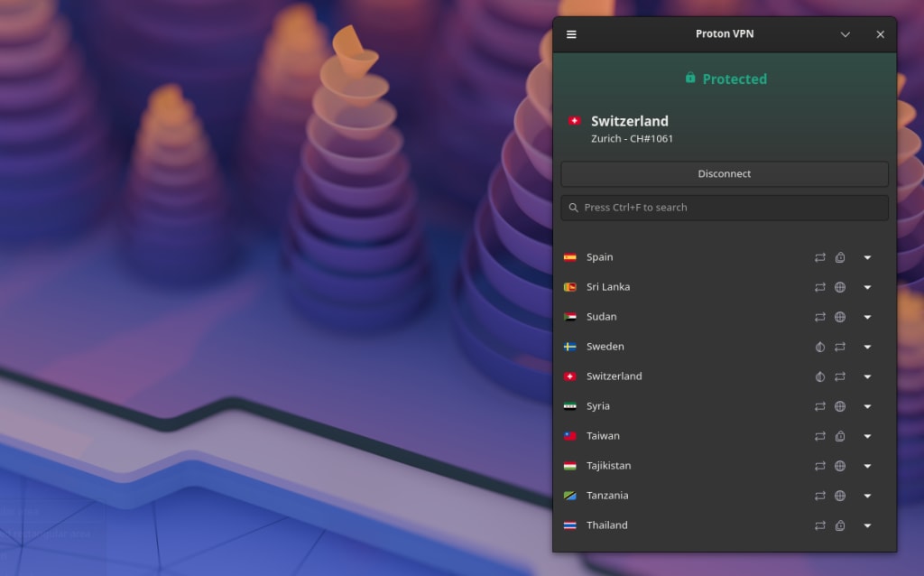Image resolution: width=924 pixels, height=576 pixels.
Task: Close the Proton VPN window
Action: click(x=880, y=35)
